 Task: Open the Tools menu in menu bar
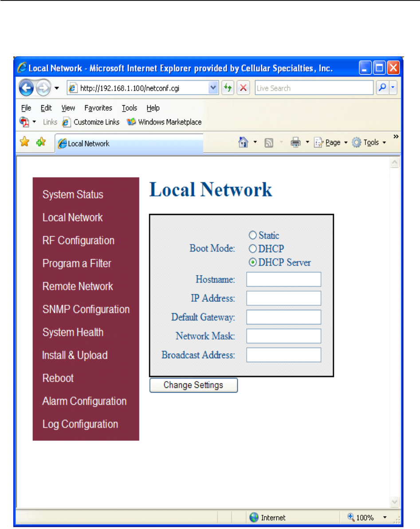130,108
